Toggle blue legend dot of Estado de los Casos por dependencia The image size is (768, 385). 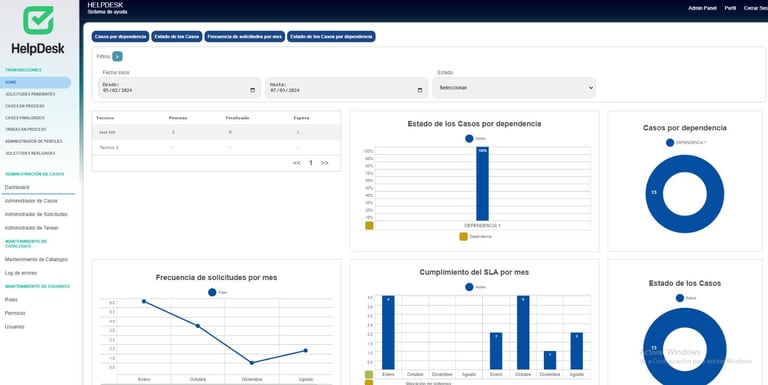coord(469,139)
